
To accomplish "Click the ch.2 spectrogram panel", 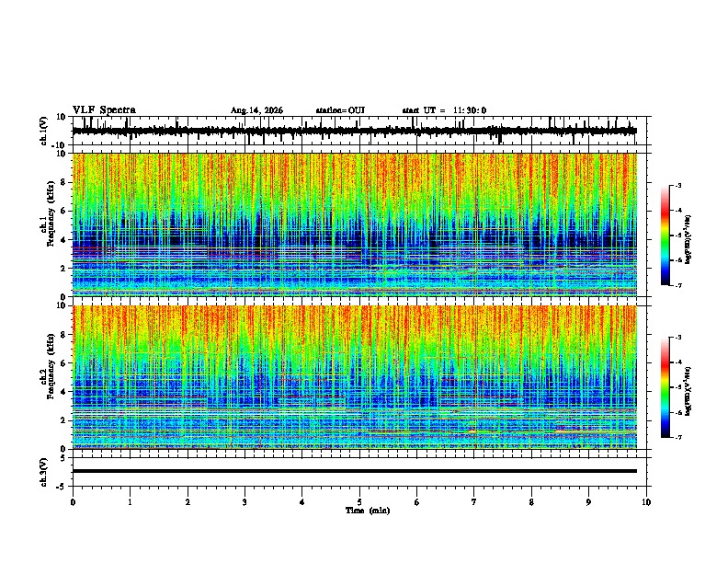I will click(x=354, y=377).
